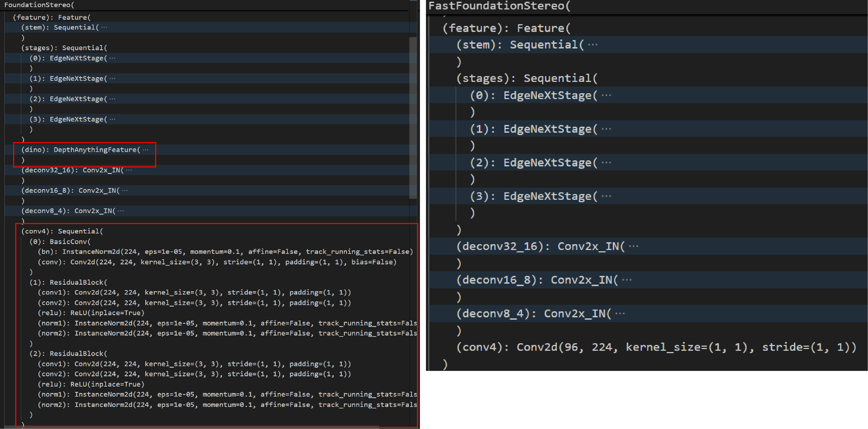The width and height of the screenshot is (868, 429).
Task: Expand EdgeNeXtStage (3) ellipsis in FoundationStereo pane
Action: (112, 119)
